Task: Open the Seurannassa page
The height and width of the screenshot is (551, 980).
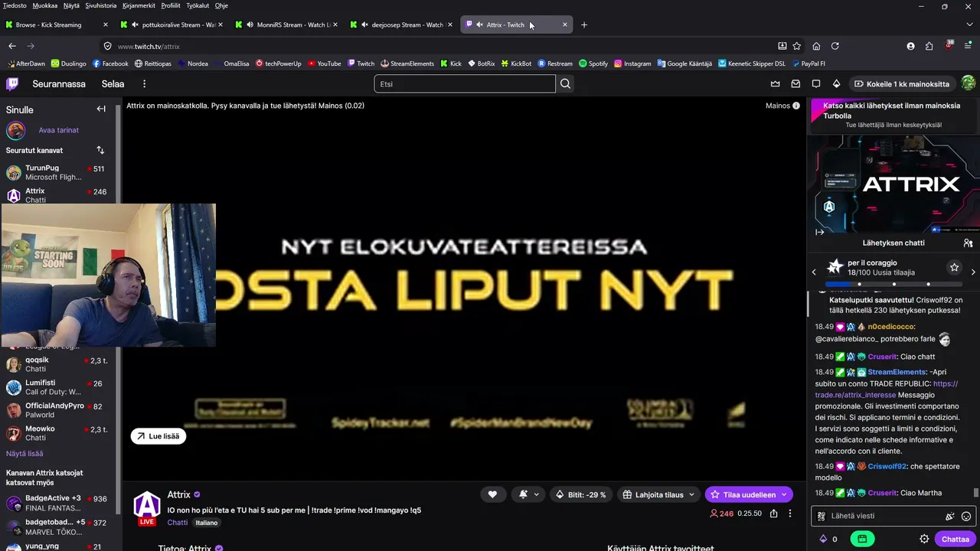Action: (59, 84)
